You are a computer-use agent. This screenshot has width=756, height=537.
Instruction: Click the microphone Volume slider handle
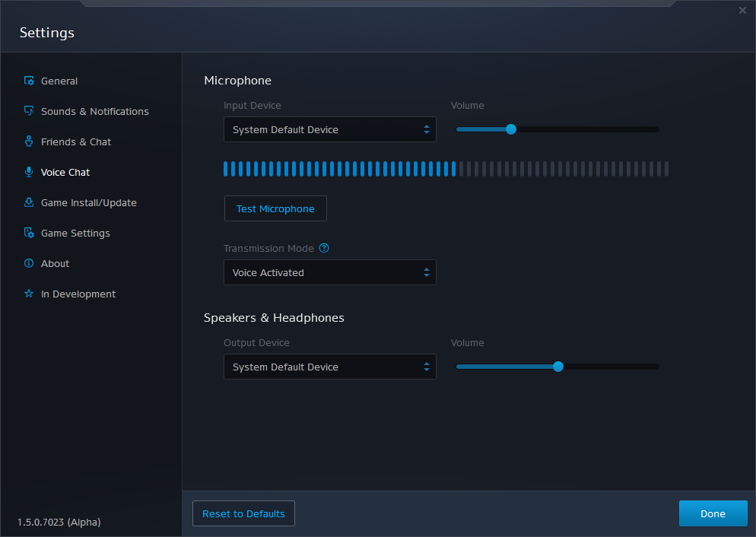[511, 129]
